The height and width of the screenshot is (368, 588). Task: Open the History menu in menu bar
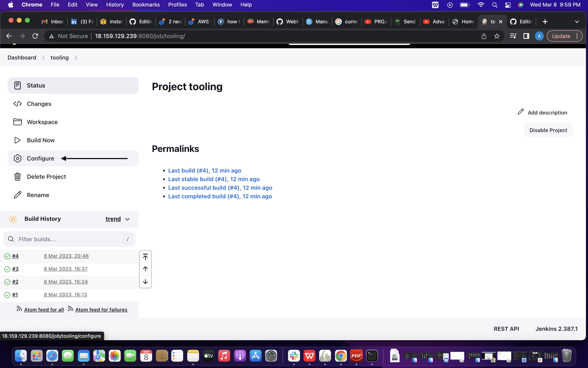[115, 5]
